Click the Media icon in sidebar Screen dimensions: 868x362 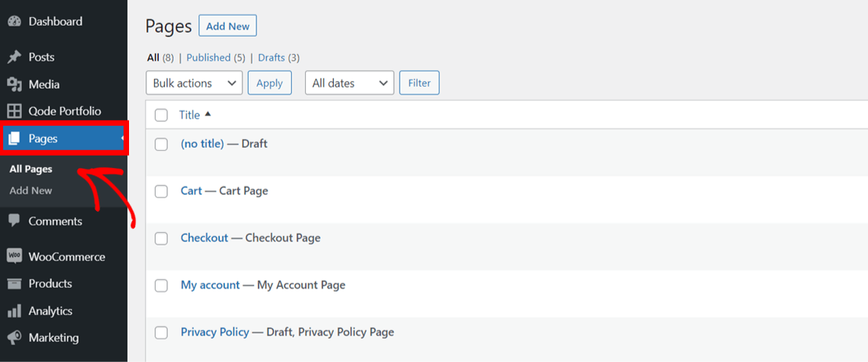[14, 84]
